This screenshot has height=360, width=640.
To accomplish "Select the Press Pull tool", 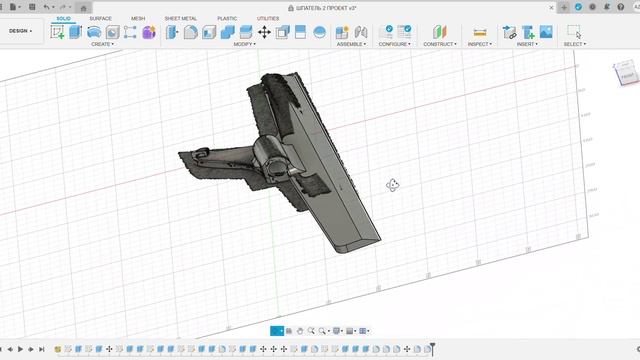I will 172,32.
